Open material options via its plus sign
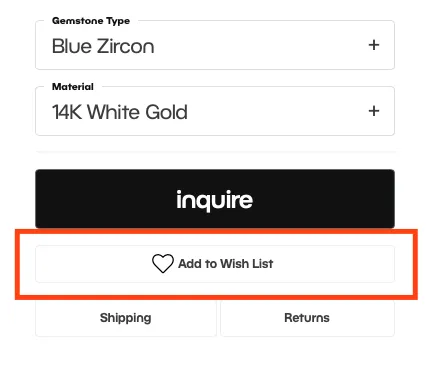446x366 pixels. click(x=374, y=111)
